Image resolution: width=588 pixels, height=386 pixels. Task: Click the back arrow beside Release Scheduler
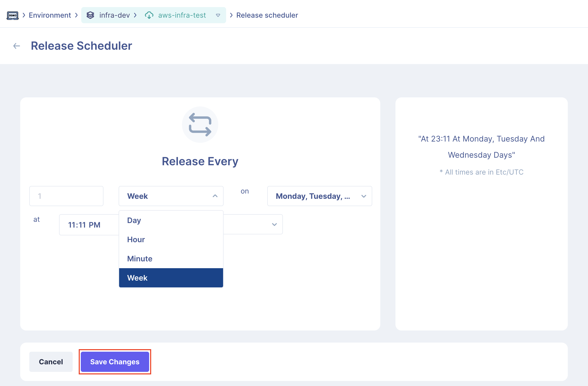(x=17, y=46)
